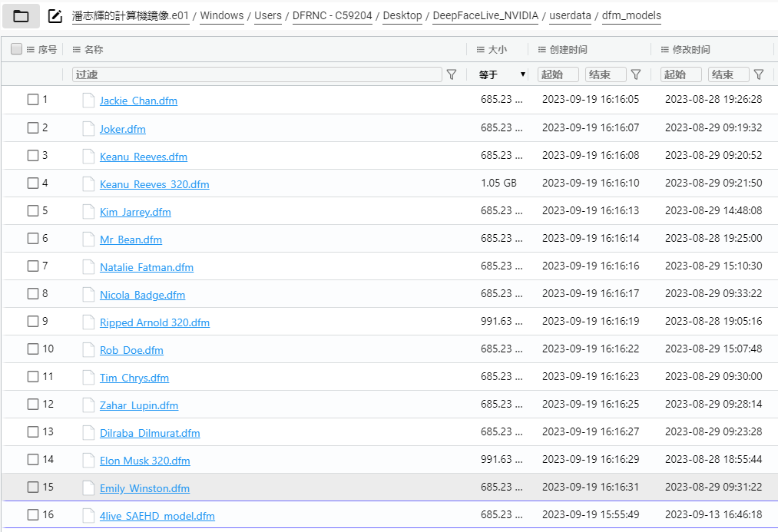Click the 修改时间 起始 start date field
Viewport: 778px width, 532px height.
(681, 74)
